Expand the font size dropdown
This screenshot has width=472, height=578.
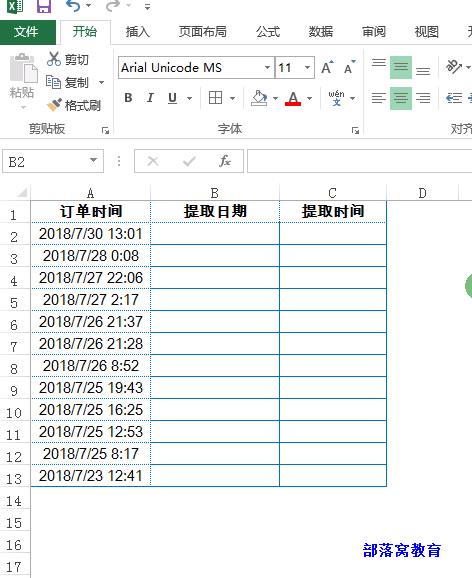click(307, 67)
